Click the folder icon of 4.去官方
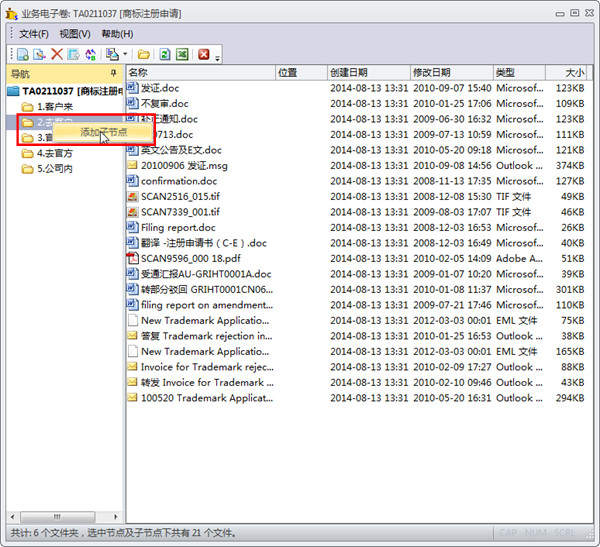This screenshot has width=600, height=547. (27, 153)
